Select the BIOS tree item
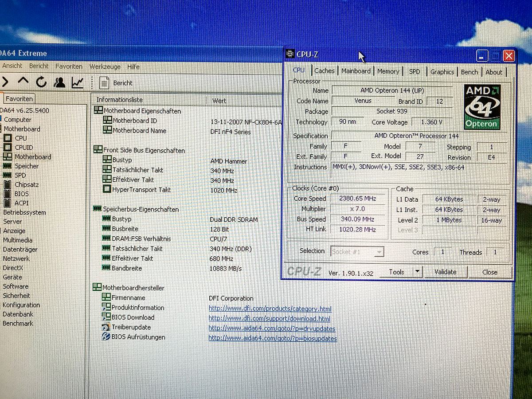 21,194
